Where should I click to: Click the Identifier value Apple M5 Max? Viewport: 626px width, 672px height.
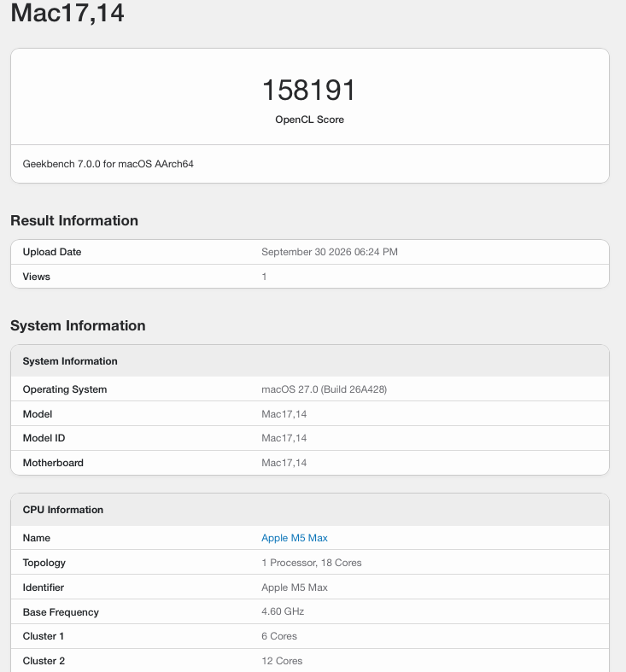(x=294, y=587)
